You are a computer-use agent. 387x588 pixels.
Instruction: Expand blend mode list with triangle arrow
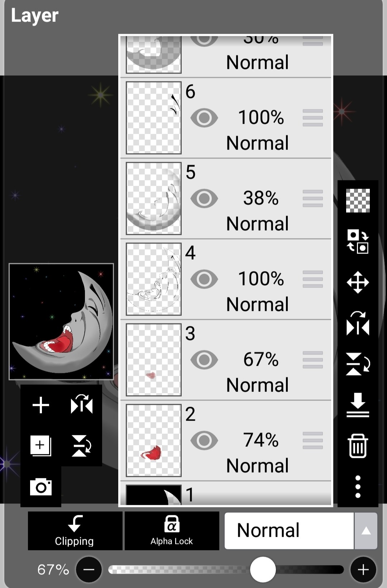366,531
